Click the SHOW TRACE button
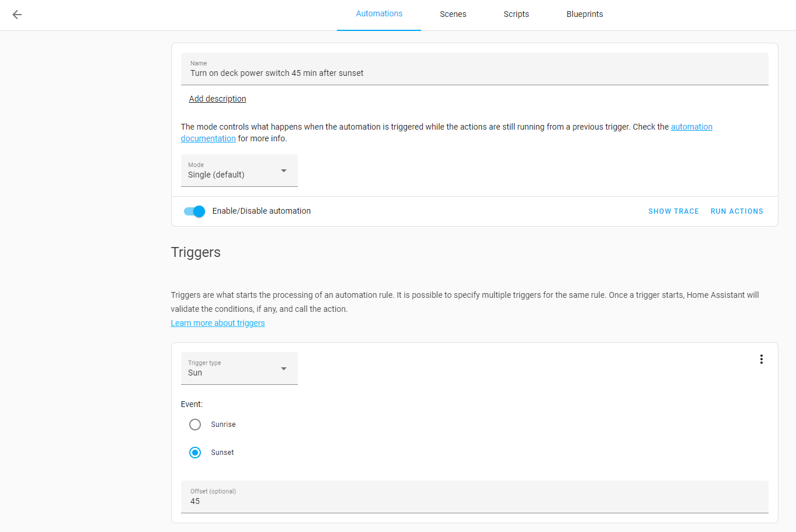The height and width of the screenshot is (532, 796). (x=673, y=211)
